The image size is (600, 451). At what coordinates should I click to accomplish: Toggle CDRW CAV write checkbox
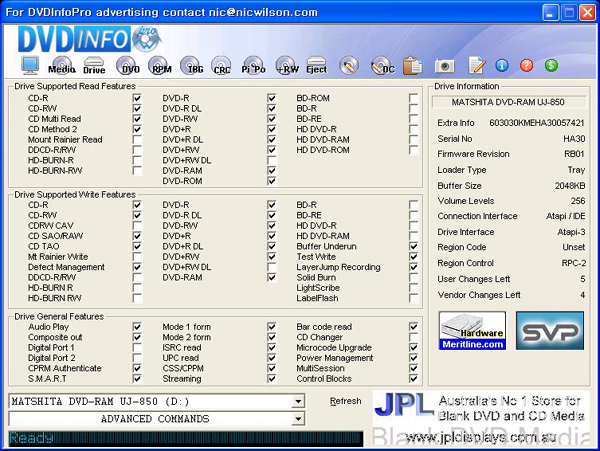tap(137, 225)
